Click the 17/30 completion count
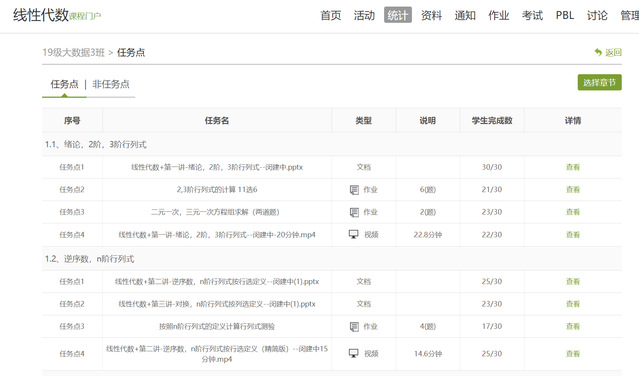This screenshot has width=639, height=376. click(x=492, y=326)
